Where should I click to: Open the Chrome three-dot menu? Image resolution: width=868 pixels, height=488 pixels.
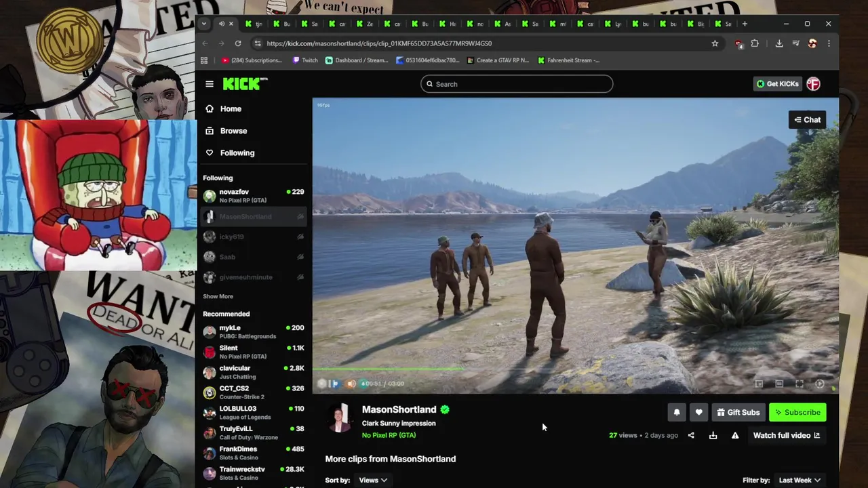coord(829,43)
